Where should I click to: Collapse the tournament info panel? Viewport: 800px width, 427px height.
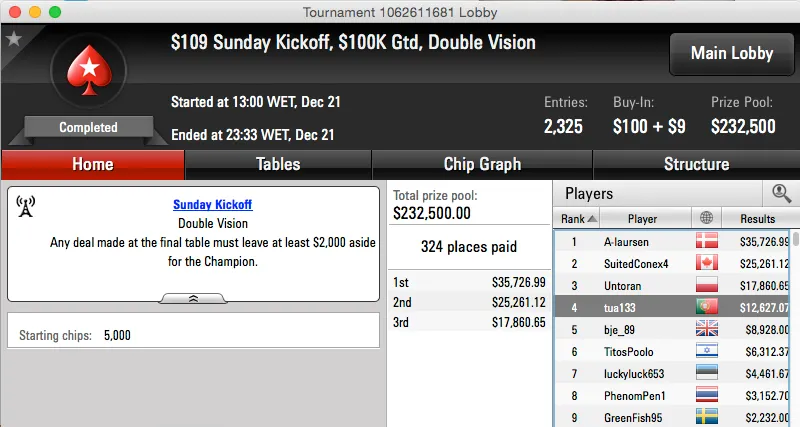pyautogui.click(x=193, y=298)
